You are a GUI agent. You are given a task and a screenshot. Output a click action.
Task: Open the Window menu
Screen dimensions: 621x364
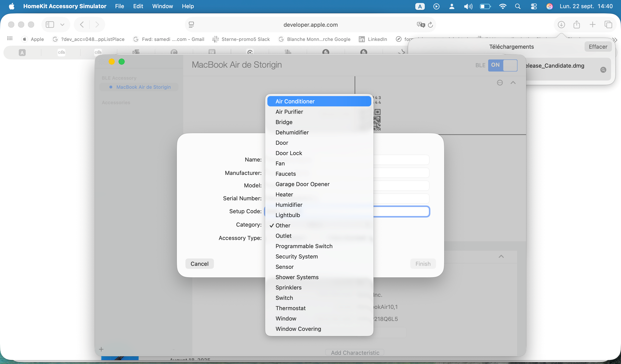(163, 6)
